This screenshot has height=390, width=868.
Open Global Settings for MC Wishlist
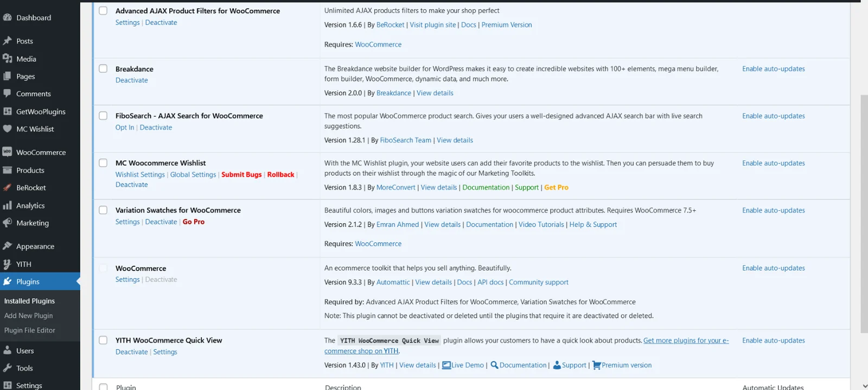point(193,175)
